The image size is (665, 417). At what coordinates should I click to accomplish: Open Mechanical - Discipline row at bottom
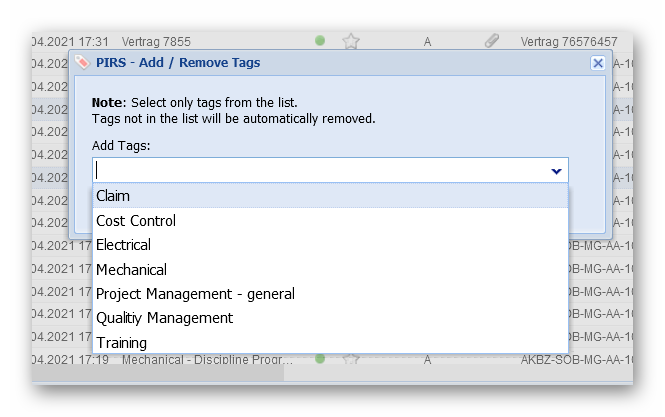point(208,359)
